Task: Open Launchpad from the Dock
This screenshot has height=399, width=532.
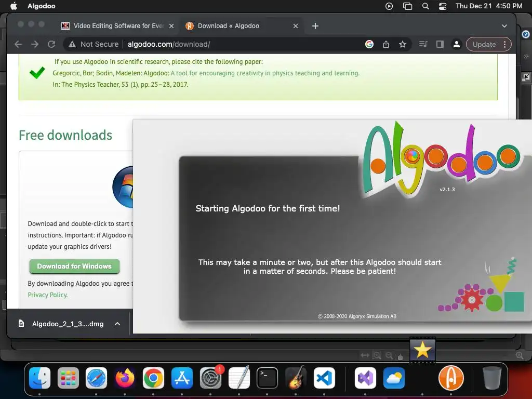Action: coord(68,378)
